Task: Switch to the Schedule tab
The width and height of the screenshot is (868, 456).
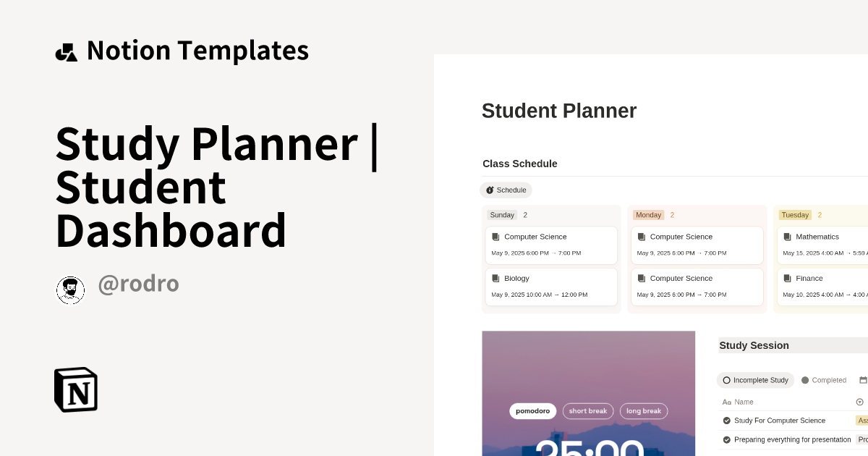Action: 506,190
